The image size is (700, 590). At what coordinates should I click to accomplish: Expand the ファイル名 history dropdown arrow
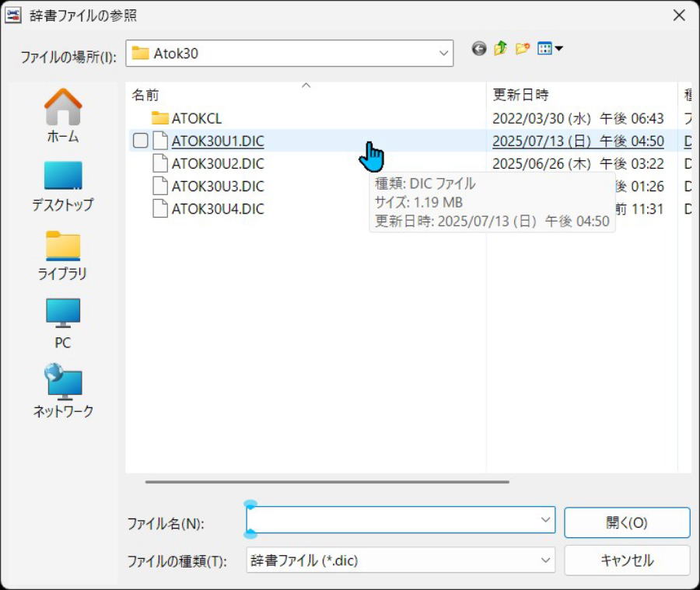pyautogui.click(x=545, y=519)
